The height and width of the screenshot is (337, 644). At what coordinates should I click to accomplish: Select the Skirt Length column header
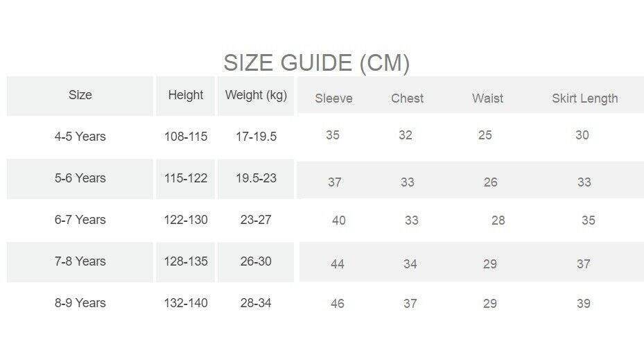click(x=584, y=98)
